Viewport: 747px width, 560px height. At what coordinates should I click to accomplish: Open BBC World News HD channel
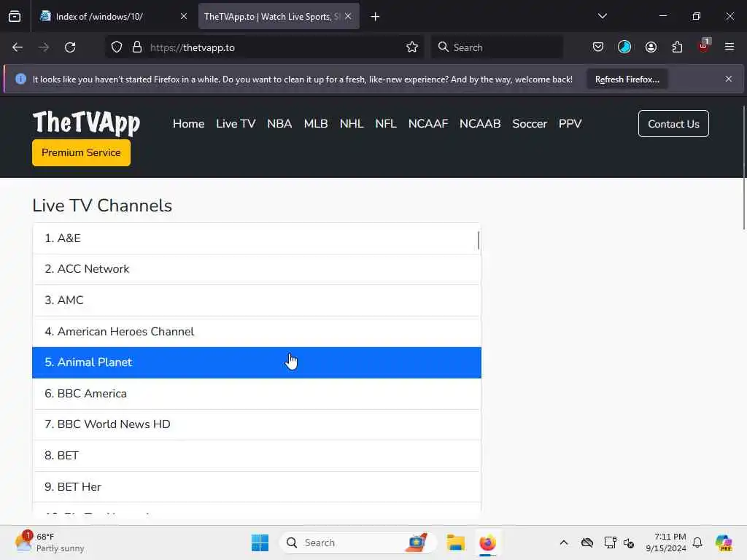tap(256, 424)
